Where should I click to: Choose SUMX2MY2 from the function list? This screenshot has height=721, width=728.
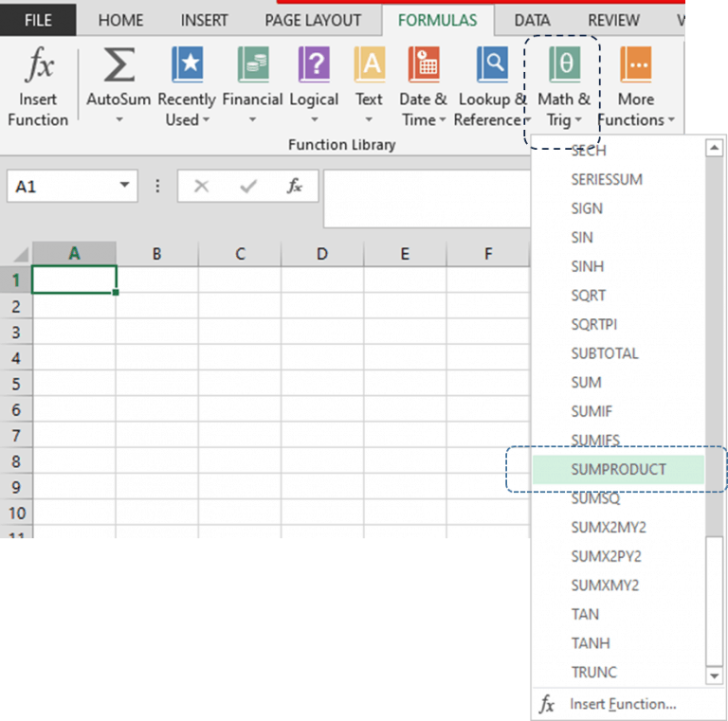(618, 528)
